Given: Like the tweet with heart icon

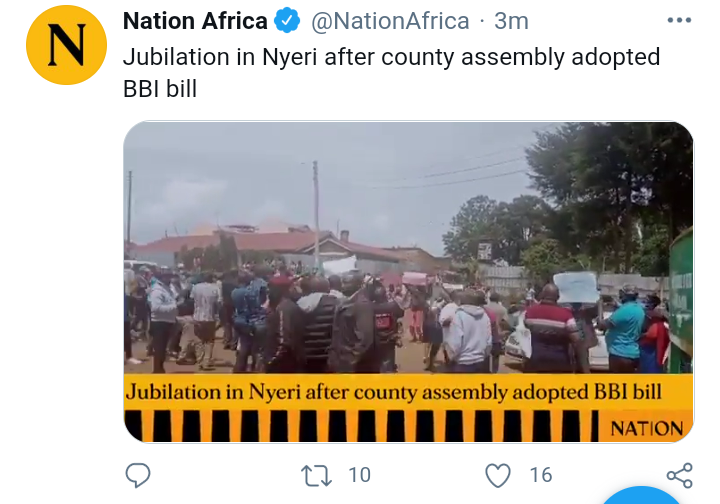Looking at the screenshot, I should 498,476.
